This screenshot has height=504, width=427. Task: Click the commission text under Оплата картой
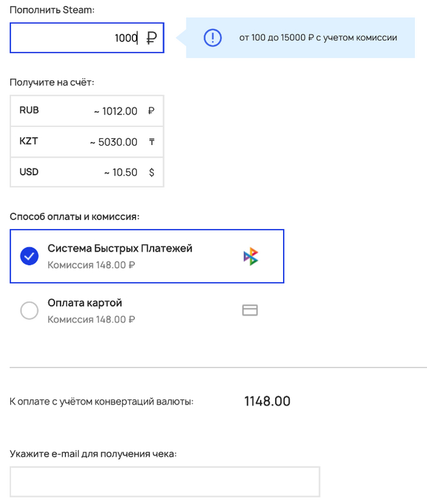click(91, 319)
